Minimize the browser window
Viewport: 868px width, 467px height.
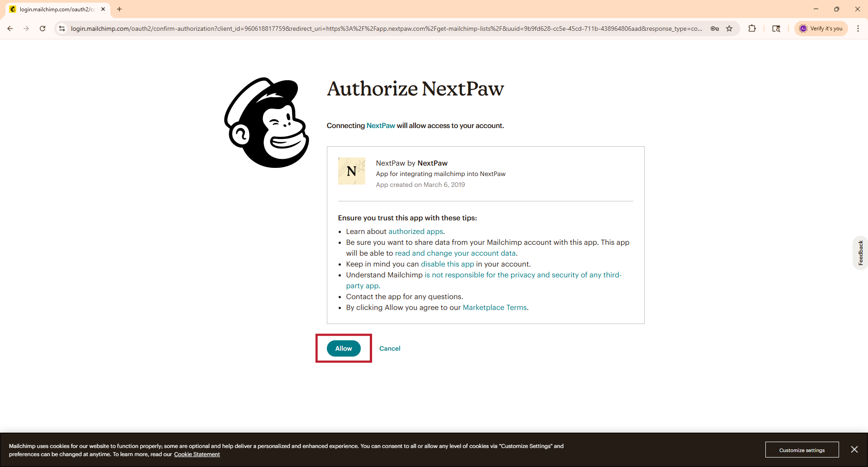coord(816,9)
